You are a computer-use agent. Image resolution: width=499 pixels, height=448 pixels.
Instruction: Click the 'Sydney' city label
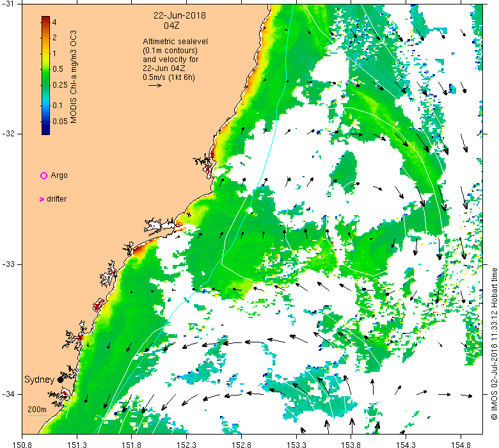pyautogui.click(x=40, y=380)
